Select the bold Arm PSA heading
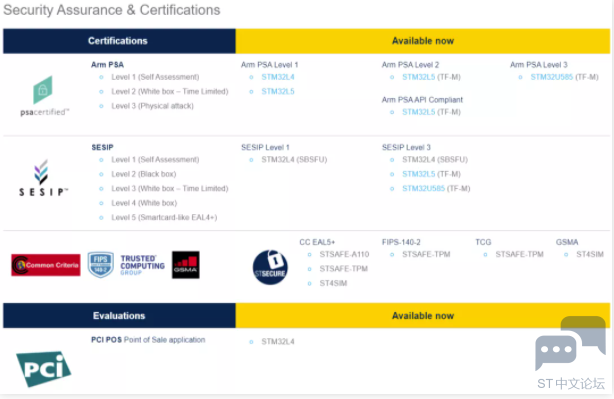The width and height of the screenshot is (614, 399). [107, 65]
